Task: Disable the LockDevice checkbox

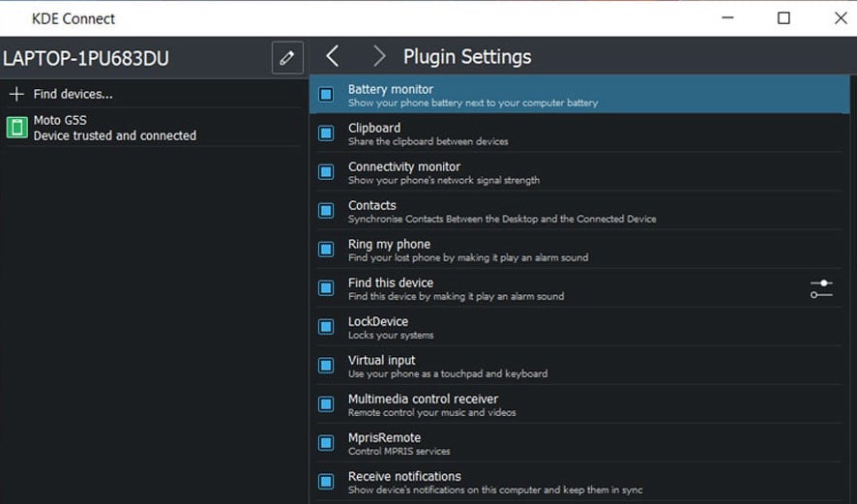Action: tap(326, 327)
